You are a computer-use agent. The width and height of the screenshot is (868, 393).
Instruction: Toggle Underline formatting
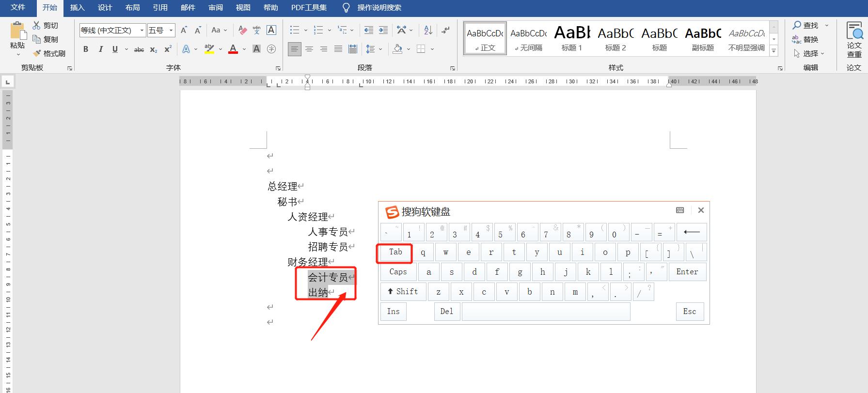pos(115,49)
